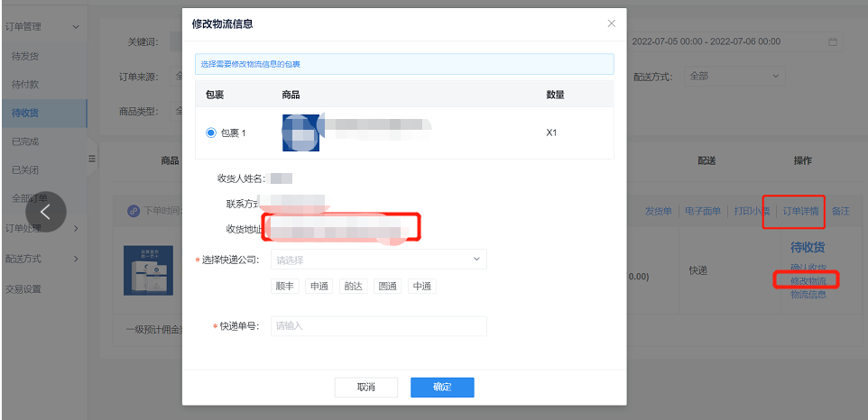Click the round icon beside 下单时间

coord(133,211)
